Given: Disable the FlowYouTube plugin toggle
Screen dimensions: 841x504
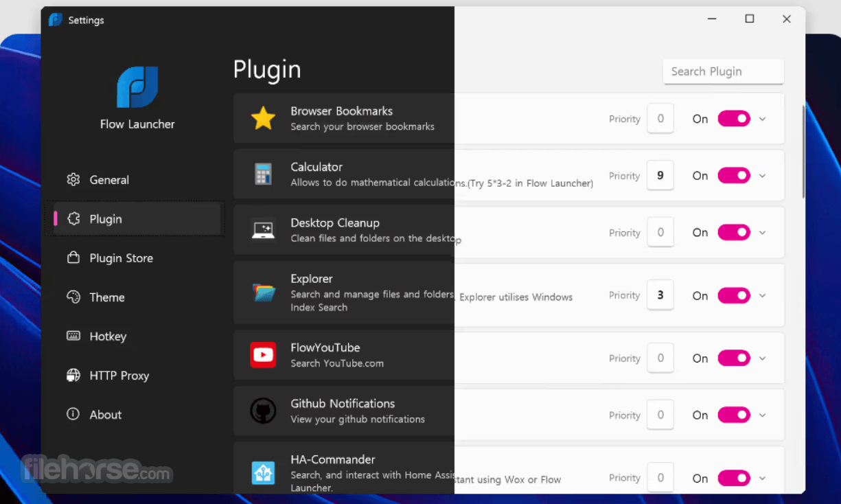Looking at the screenshot, I should (734, 358).
